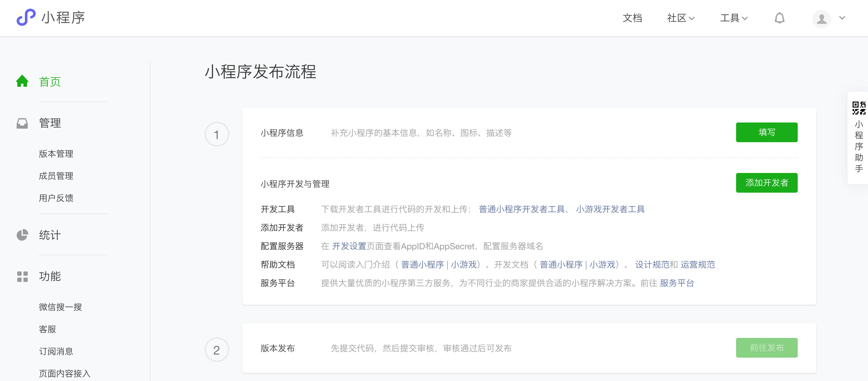Open the 小程序助手 QR code icon
Image resolution: width=868 pixels, height=381 pixels.
pyautogui.click(x=858, y=108)
